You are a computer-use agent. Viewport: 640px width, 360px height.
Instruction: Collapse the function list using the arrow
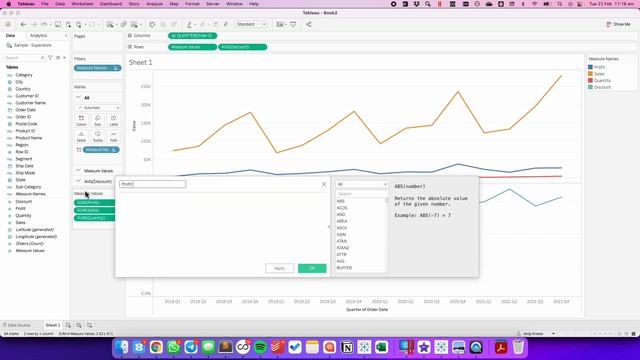[329, 227]
